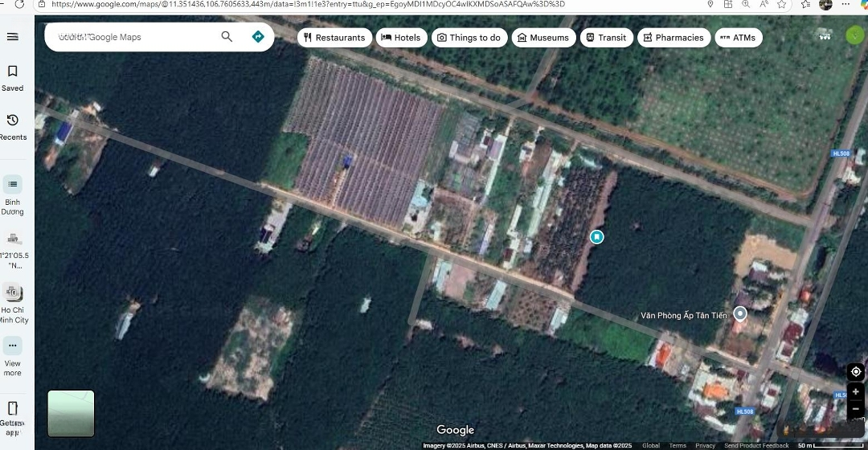Open the Send Product Feedback link
The height and width of the screenshot is (450, 868).
pos(756,446)
